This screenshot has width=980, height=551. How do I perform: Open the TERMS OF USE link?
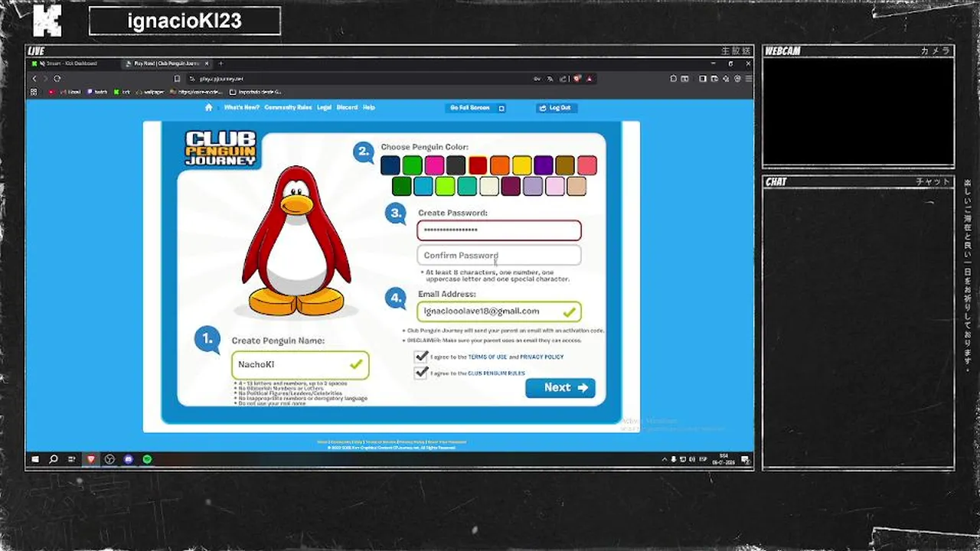[x=487, y=357]
